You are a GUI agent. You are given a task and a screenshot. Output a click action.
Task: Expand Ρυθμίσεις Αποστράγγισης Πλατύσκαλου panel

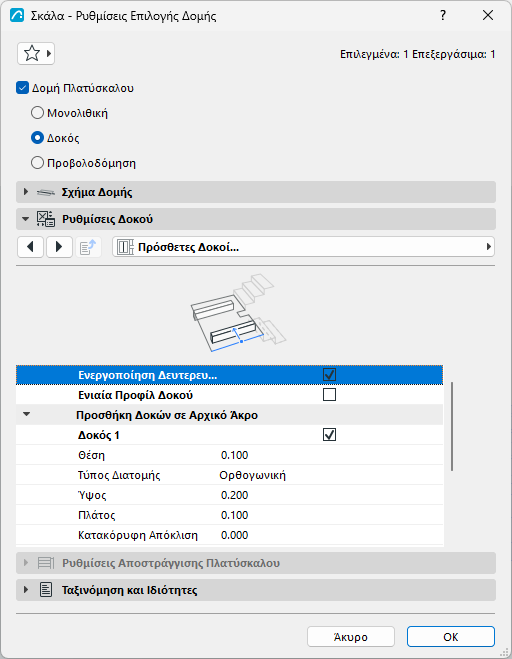pos(26,563)
